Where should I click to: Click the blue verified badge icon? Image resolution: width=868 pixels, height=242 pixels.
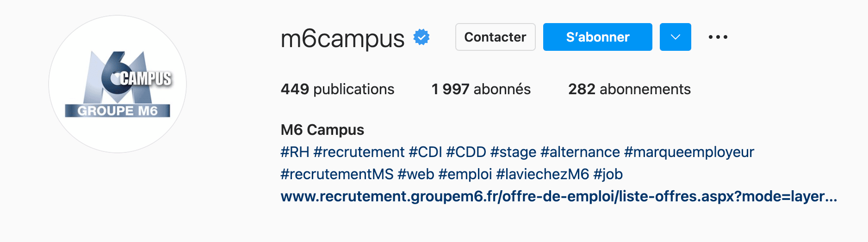(422, 37)
